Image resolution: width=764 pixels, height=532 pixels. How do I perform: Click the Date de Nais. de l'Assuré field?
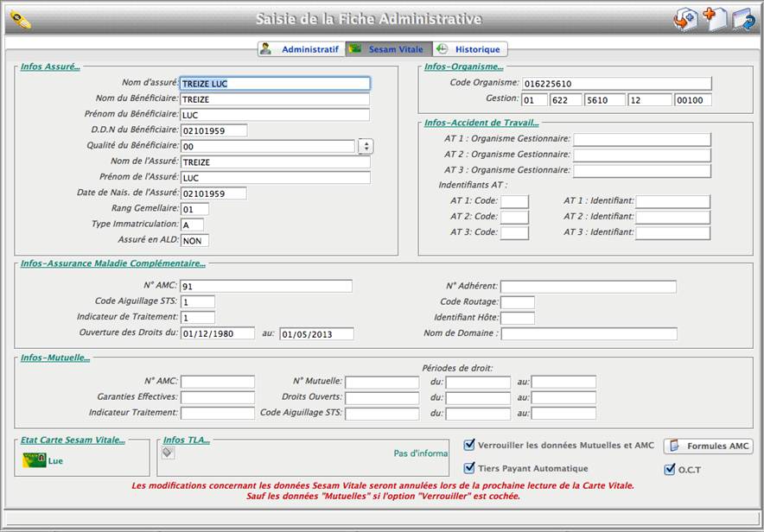click(213, 193)
